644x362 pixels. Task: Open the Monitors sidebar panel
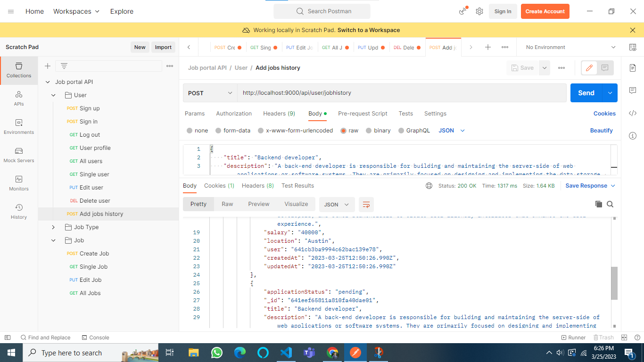point(19,184)
